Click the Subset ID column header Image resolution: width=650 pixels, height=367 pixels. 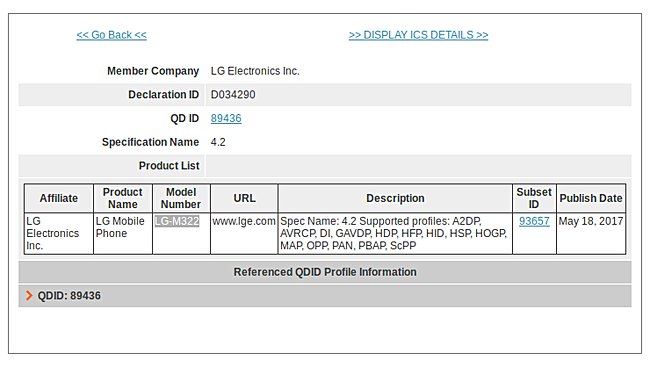534,198
